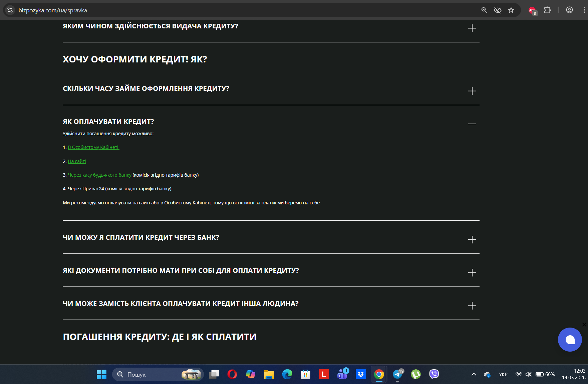Open the Chrome three-dot menu
The image size is (588, 384).
pos(584,10)
